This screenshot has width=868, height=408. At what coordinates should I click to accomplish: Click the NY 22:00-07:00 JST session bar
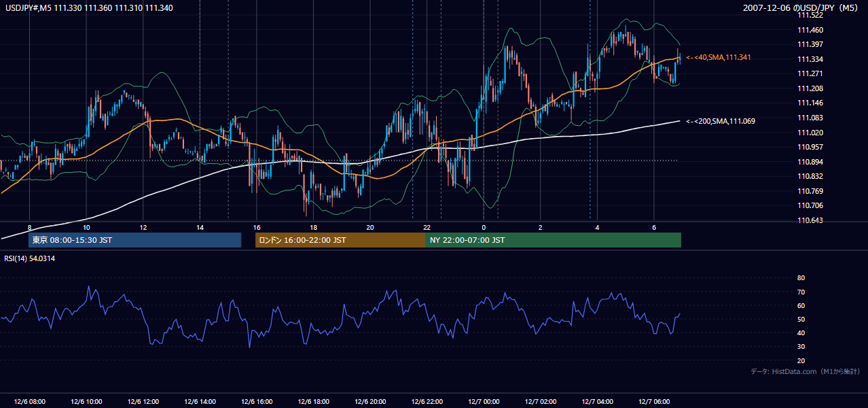554,240
